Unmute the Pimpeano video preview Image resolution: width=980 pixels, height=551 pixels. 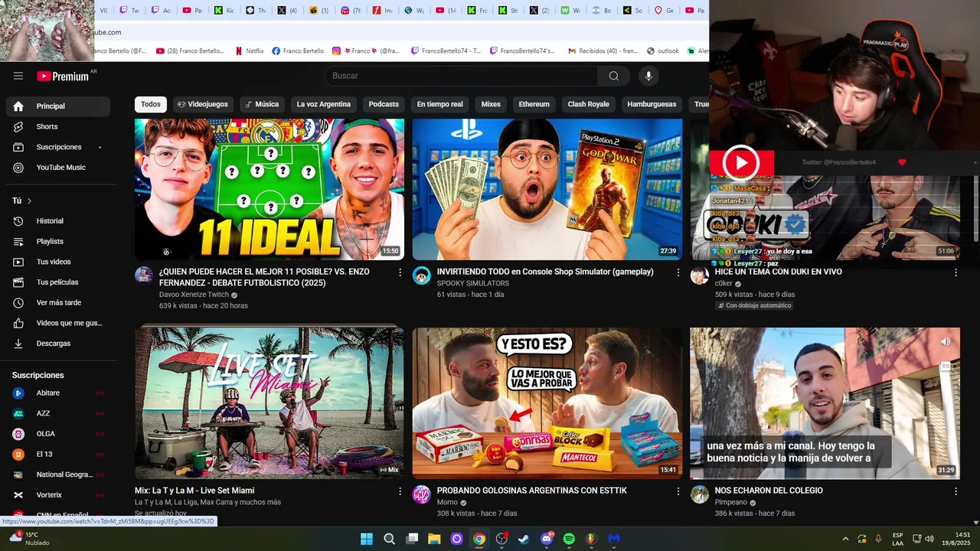coord(946,342)
